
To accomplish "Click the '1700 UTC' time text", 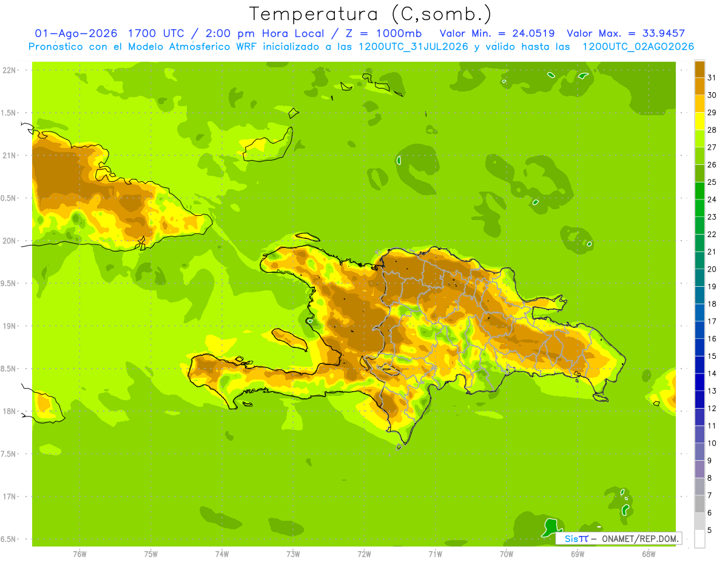I will click(x=157, y=33).
